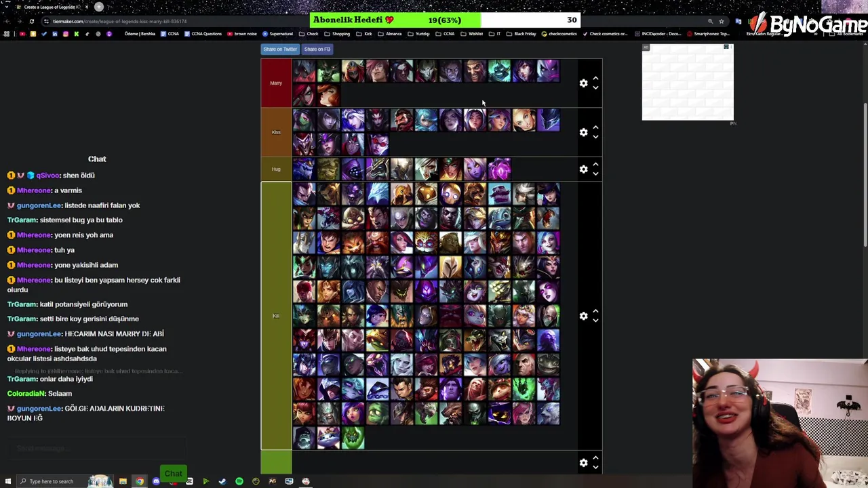Click the Share on Twitter button
The width and height of the screenshot is (868, 488).
tap(280, 49)
